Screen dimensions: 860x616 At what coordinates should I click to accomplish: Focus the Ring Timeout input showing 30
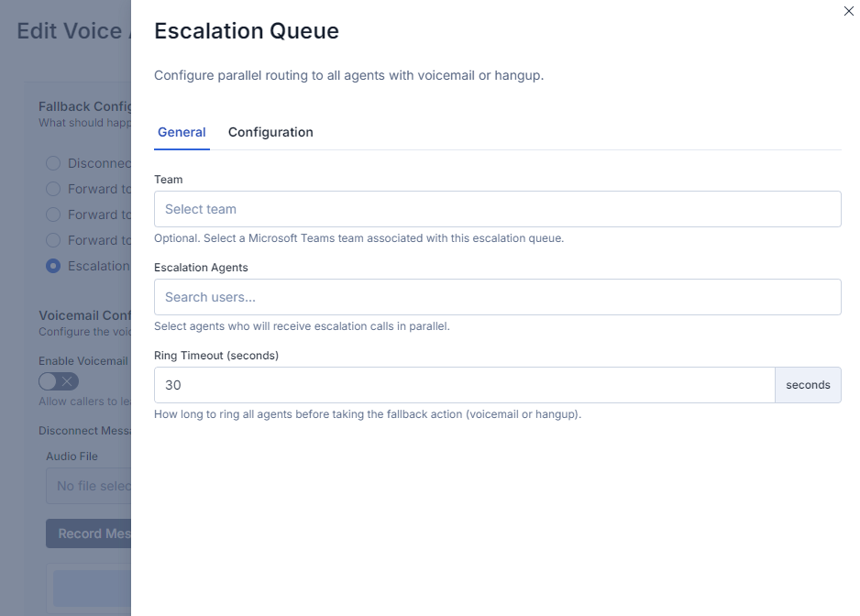[x=465, y=385]
